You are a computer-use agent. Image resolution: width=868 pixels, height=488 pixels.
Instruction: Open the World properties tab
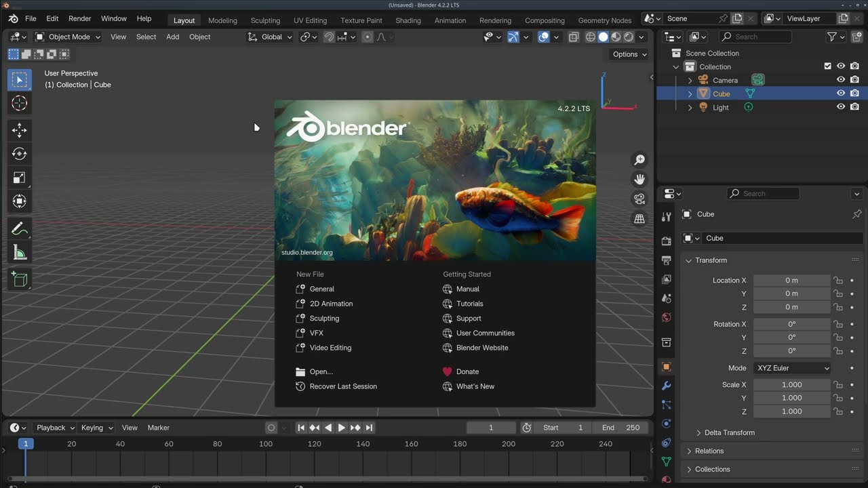(x=666, y=317)
